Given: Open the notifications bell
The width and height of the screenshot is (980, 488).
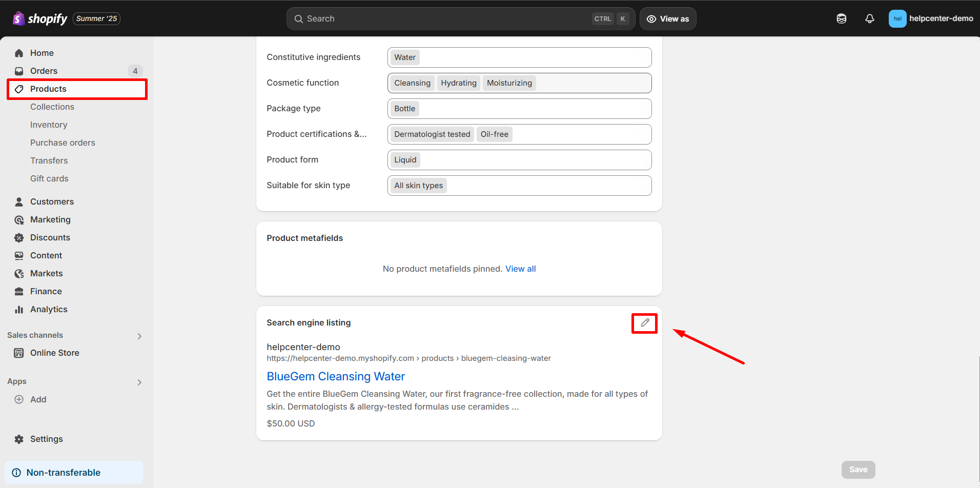Looking at the screenshot, I should 869,19.
